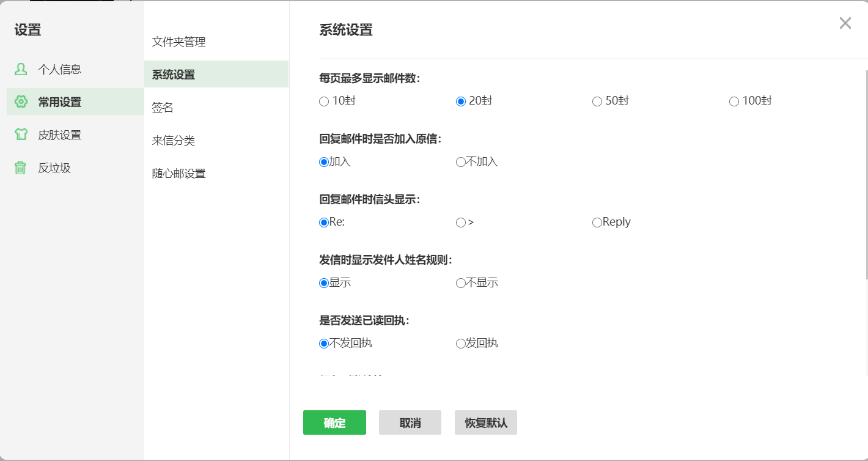The height and width of the screenshot is (461, 868).
Task: Select 100封 emails per page
Action: (734, 101)
